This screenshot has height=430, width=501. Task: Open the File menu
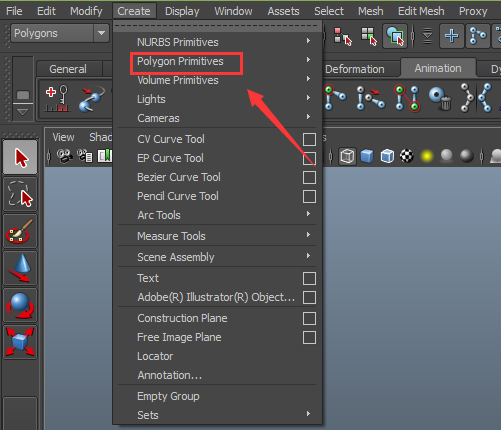click(x=14, y=11)
